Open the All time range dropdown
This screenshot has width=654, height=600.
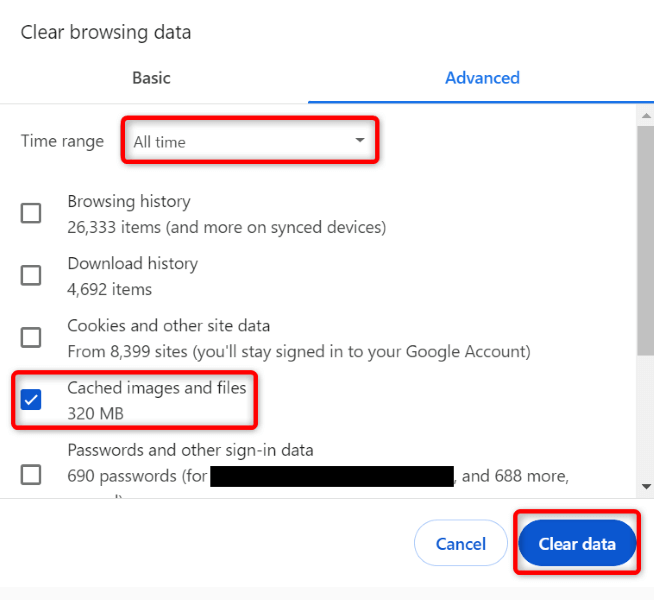pos(249,142)
